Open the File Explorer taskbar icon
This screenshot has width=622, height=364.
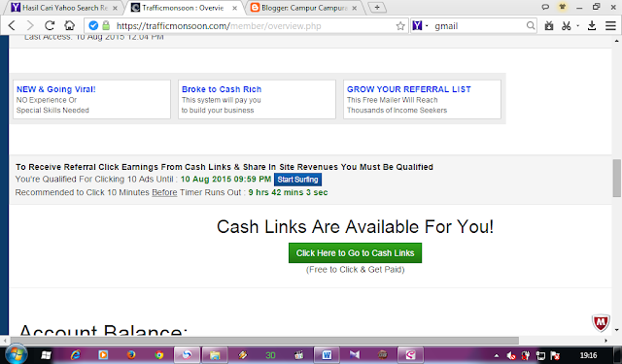[215, 355]
